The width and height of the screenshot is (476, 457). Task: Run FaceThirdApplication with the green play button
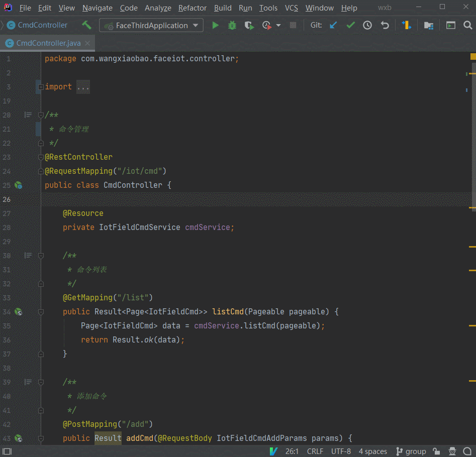click(x=215, y=25)
